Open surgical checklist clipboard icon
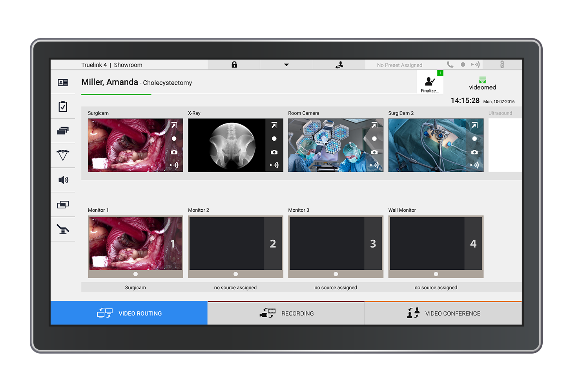The width and height of the screenshot is (569, 392). tap(63, 107)
